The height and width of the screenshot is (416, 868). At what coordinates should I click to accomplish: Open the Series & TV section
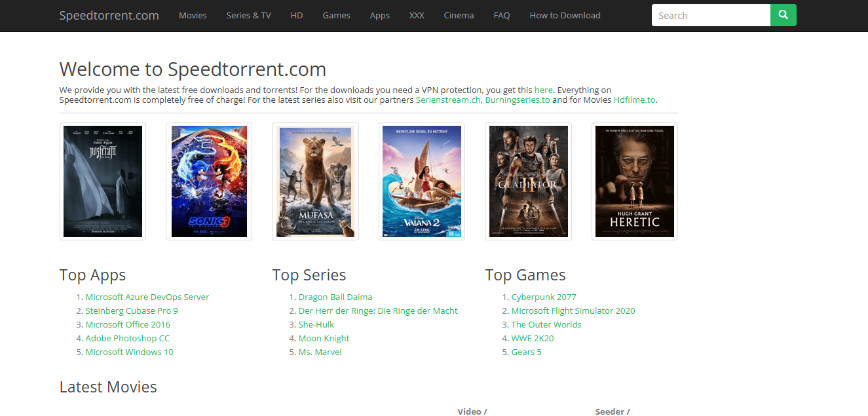[248, 15]
